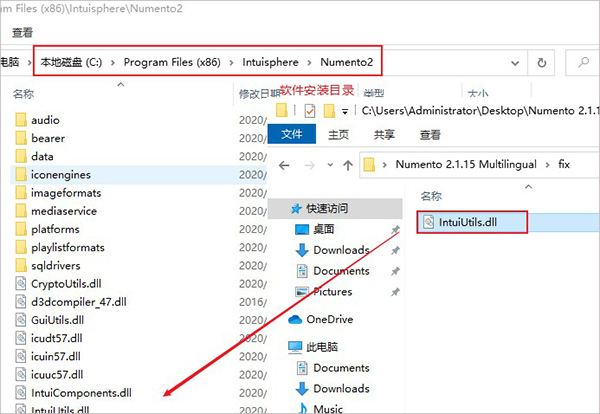This screenshot has height=414, width=600.
Task: Click 此电脑 computer icon
Action: (x=295, y=347)
